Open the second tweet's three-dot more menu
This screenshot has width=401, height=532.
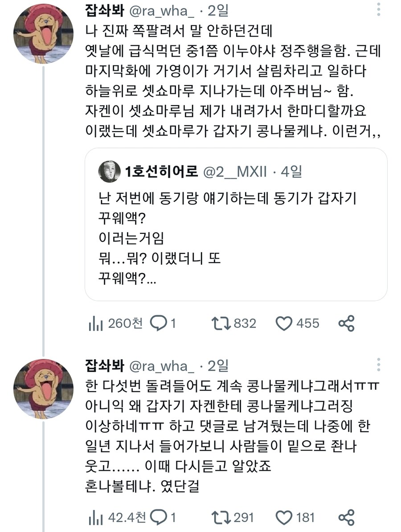coord(378,364)
